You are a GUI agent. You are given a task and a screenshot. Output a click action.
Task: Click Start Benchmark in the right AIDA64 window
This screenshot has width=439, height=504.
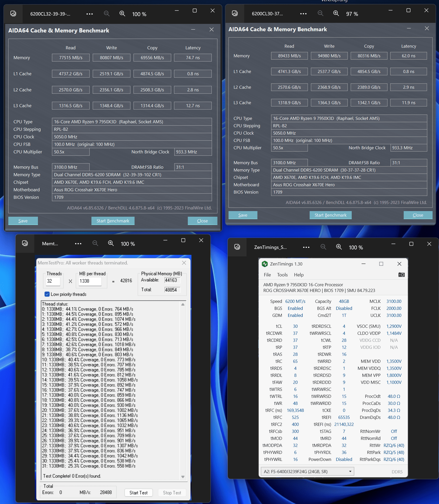[x=330, y=215]
